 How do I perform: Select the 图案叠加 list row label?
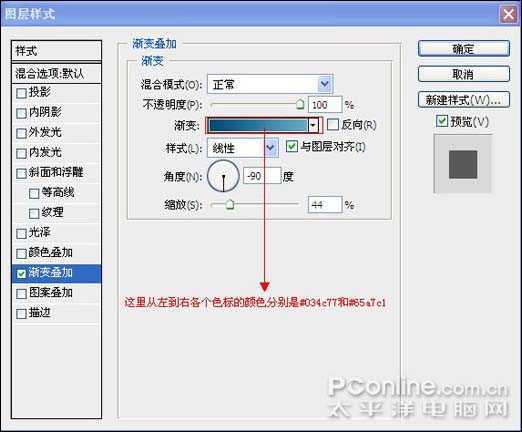pos(50,293)
